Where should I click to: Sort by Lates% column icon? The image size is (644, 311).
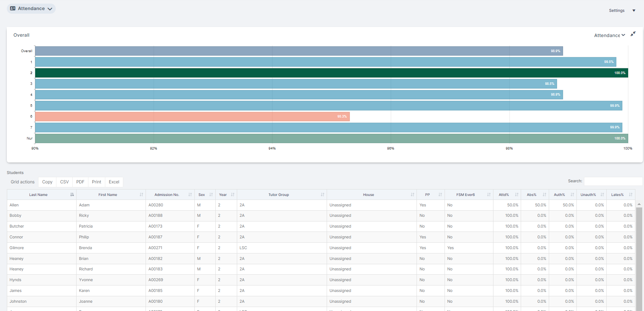[x=630, y=195]
